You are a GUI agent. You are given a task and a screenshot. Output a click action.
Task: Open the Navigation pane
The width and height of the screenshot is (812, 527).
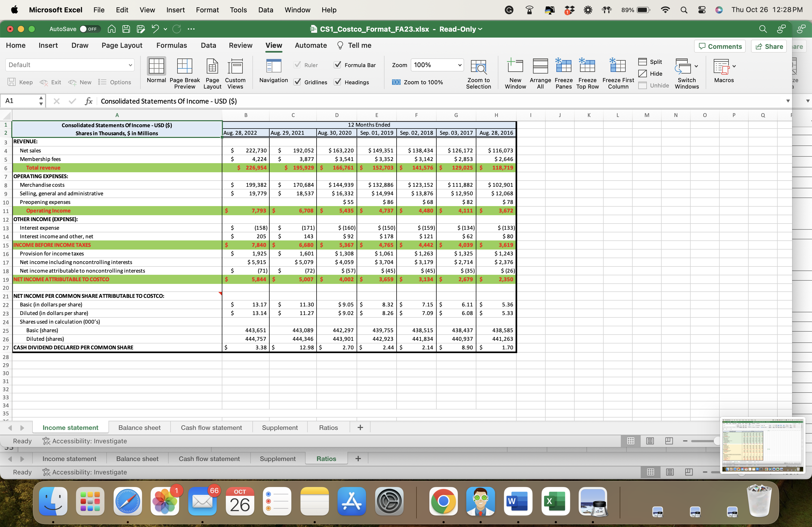click(273, 70)
